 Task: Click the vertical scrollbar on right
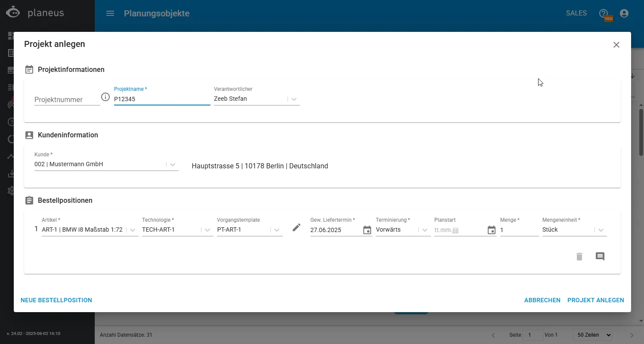point(641,132)
